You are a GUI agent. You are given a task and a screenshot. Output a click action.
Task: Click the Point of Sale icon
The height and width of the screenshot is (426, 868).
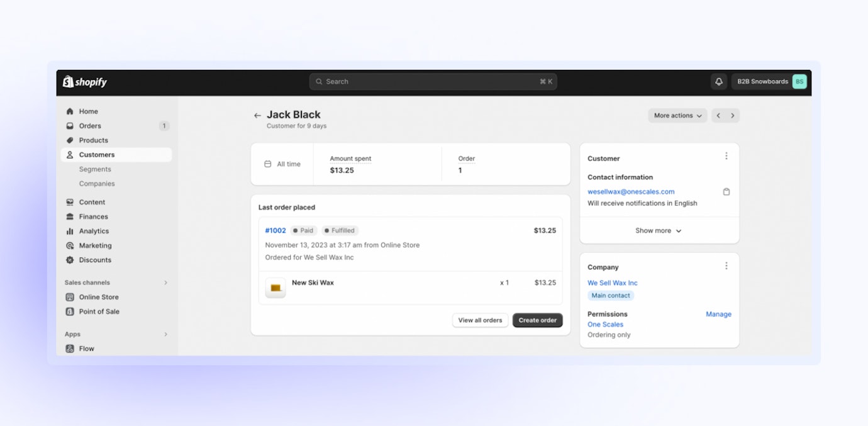(x=70, y=311)
